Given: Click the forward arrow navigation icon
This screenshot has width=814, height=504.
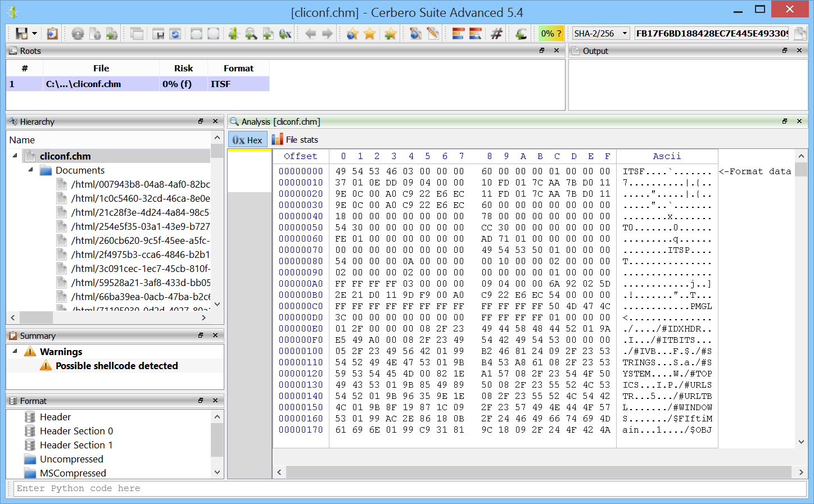Looking at the screenshot, I should click(x=327, y=34).
